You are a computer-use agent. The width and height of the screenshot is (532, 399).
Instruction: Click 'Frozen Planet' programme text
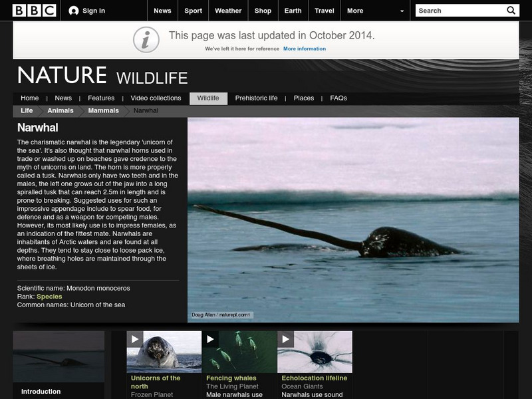click(152, 394)
